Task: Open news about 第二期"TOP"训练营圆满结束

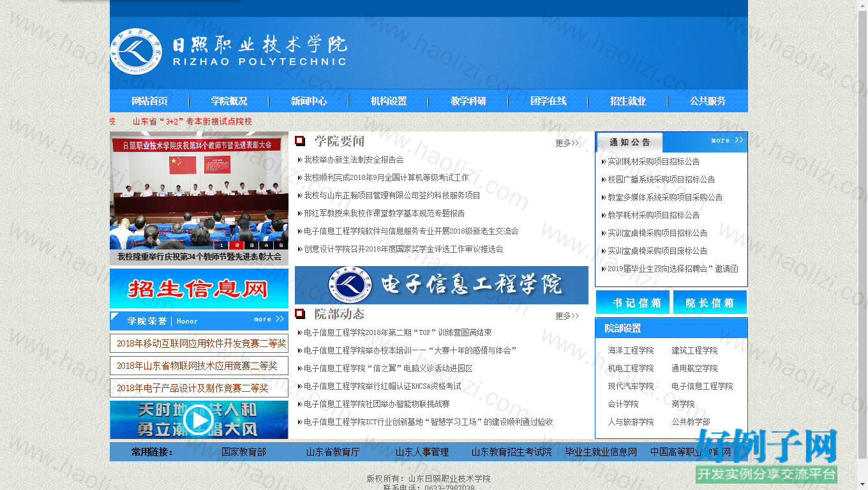Action: 398,332
